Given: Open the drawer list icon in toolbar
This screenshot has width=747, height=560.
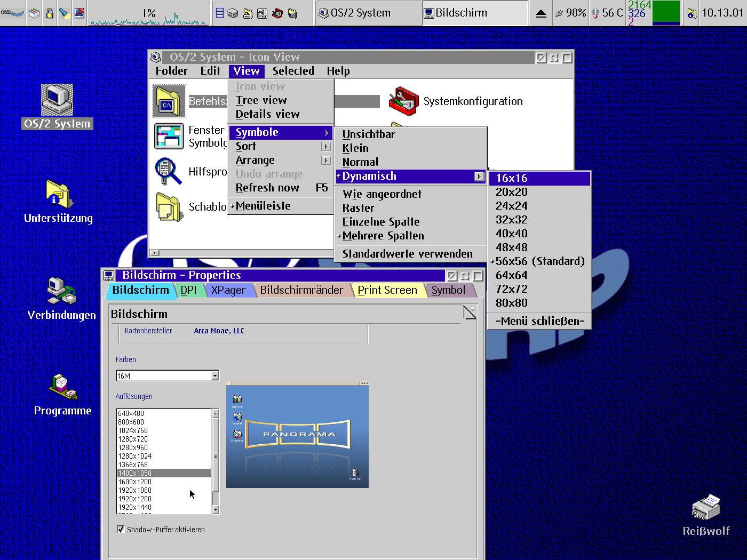Looking at the screenshot, I should pos(219,13).
